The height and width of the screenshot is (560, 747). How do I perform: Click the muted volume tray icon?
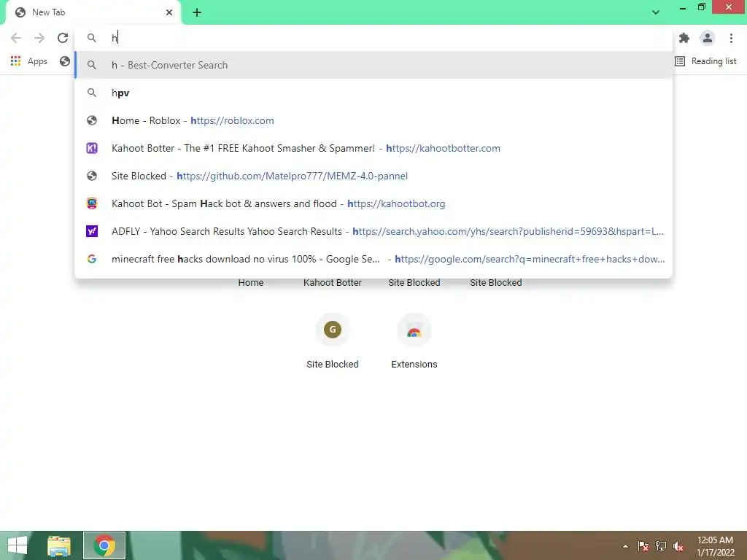678,546
